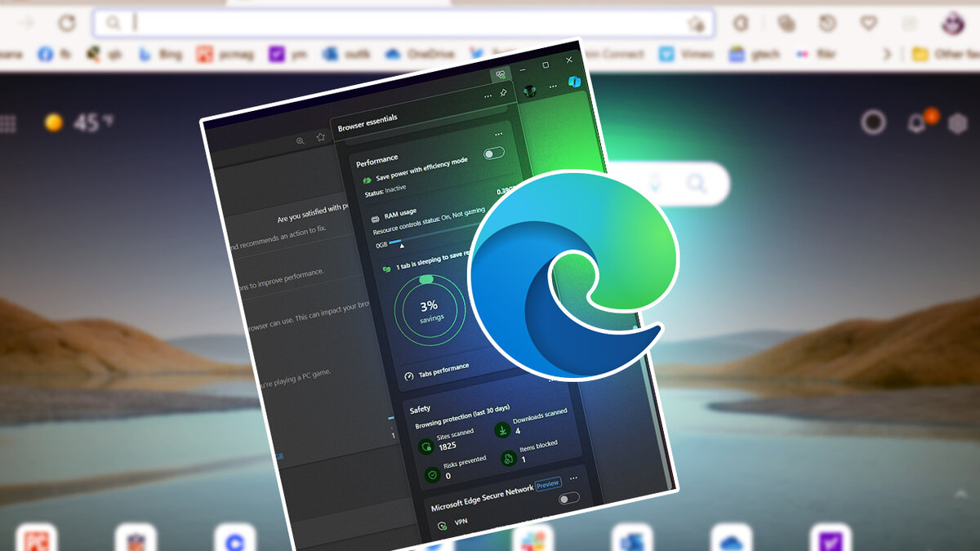Click add-to-favorites star in background address bar
980x551 pixels.
pos(696,24)
